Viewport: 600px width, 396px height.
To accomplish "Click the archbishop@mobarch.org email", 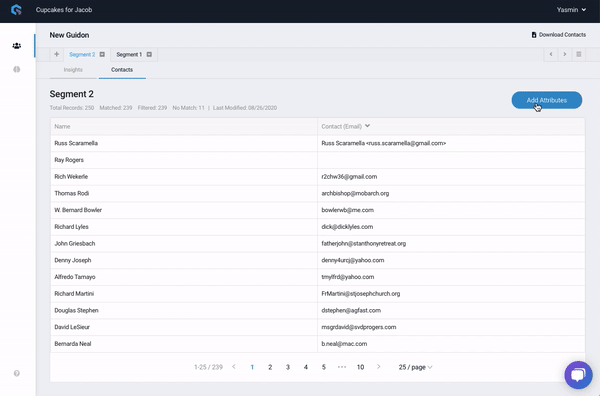I will 355,193.
